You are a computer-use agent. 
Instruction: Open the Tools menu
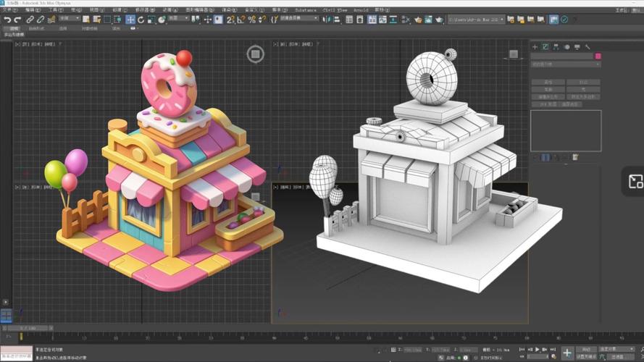click(56, 10)
